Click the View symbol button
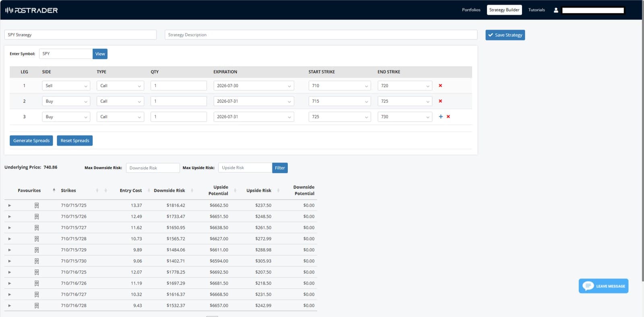This screenshot has width=644, height=317. (x=100, y=54)
